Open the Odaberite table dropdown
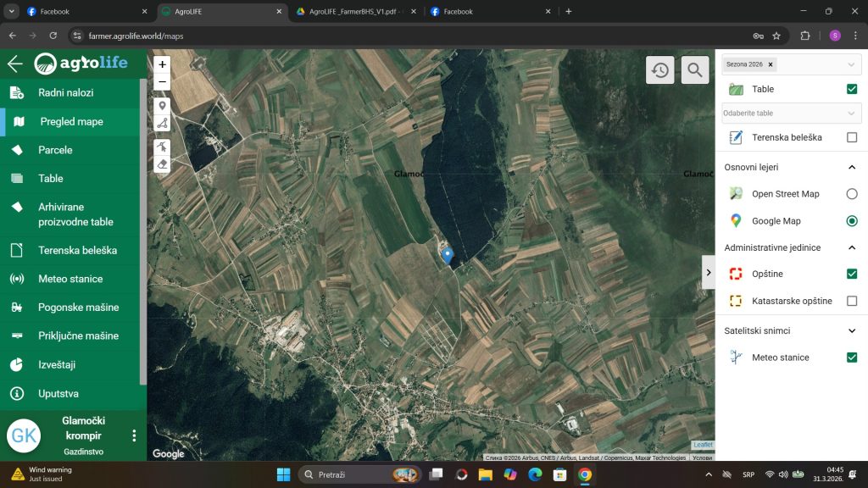The height and width of the screenshot is (488, 868). pyautogui.click(x=791, y=113)
